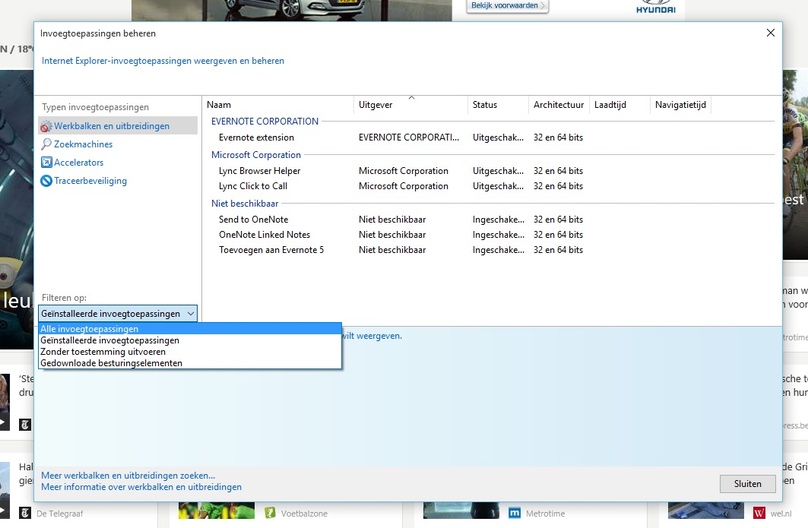Image resolution: width=808 pixels, height=528 pixels.
Task: Close the Invoegtoepassingen beheren dialog
Action: coord(770,33)
